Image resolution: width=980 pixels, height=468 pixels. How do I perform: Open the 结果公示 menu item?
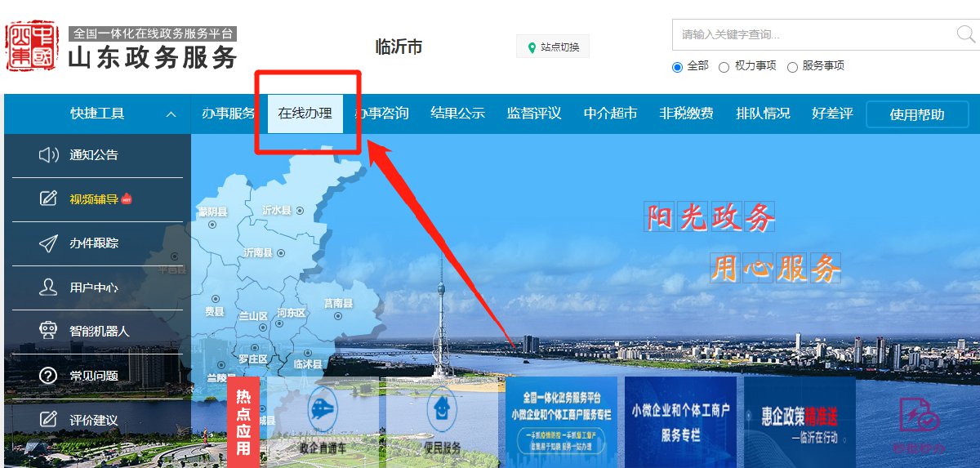click(458, 114)
